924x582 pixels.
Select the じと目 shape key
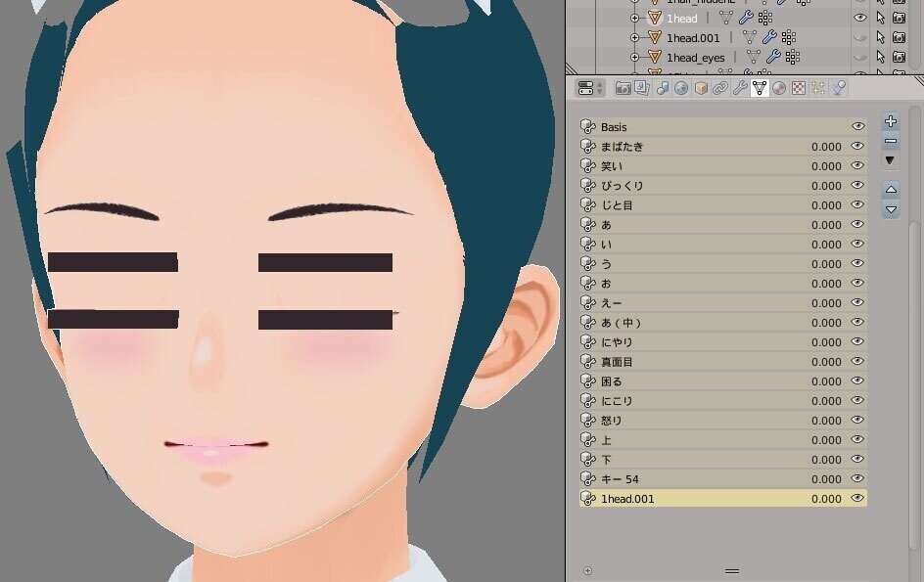tap(723, 205)
